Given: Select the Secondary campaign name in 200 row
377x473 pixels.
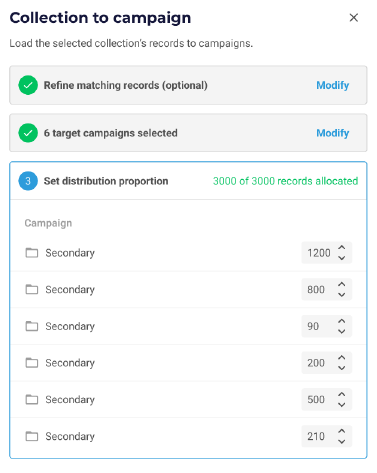Looking at the screenshot, I should 70,363.
